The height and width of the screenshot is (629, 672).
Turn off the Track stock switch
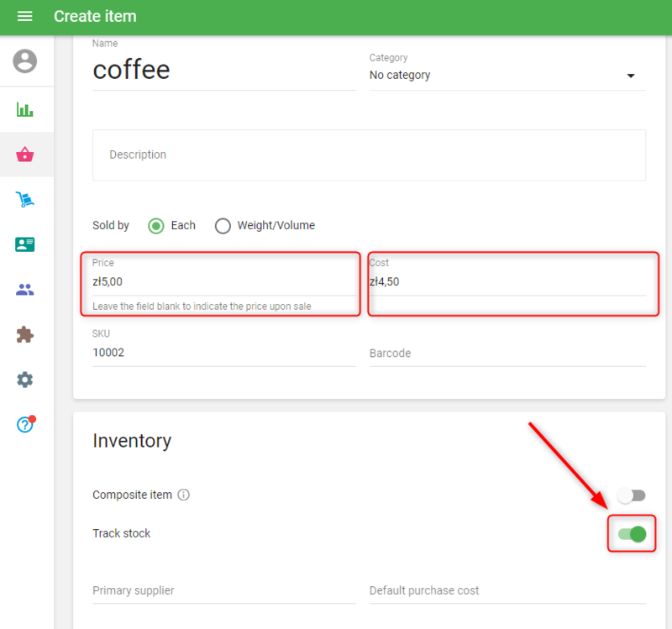click(x=632, y=534)
